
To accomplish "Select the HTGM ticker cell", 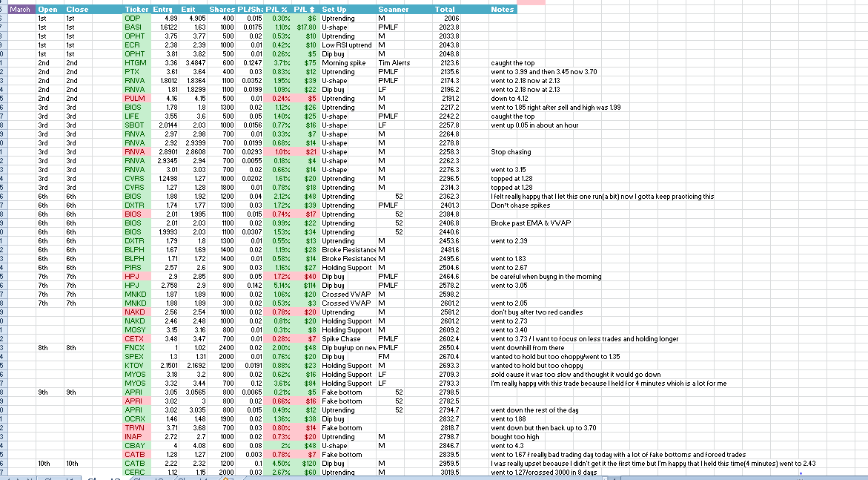I will coord(136,62).
